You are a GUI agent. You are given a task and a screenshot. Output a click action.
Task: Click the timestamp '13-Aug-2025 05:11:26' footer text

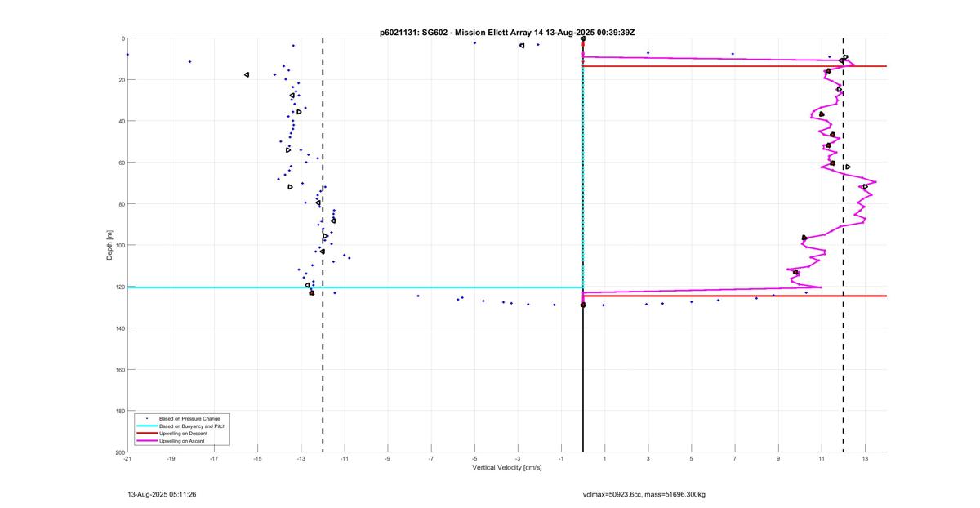(x=162, y=494)
